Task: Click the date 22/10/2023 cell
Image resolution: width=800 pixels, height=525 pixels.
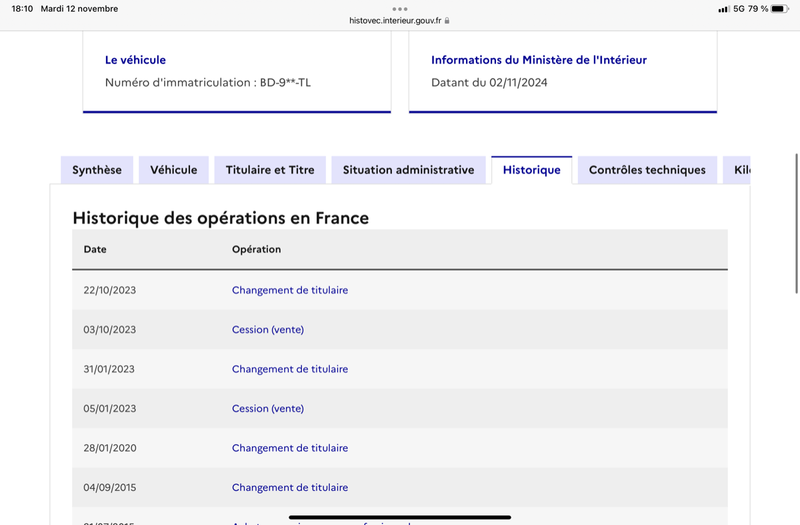Action: tap(110, 290)
